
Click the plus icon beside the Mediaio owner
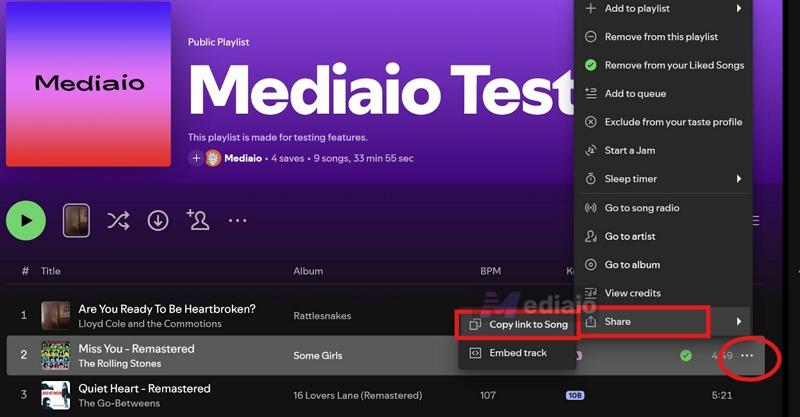pos(196,158)
